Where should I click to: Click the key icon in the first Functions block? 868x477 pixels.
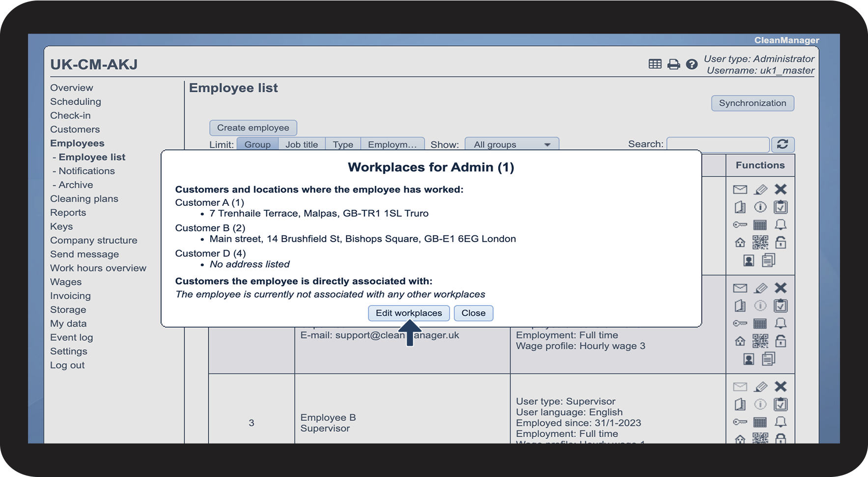[x=740, y=225]
